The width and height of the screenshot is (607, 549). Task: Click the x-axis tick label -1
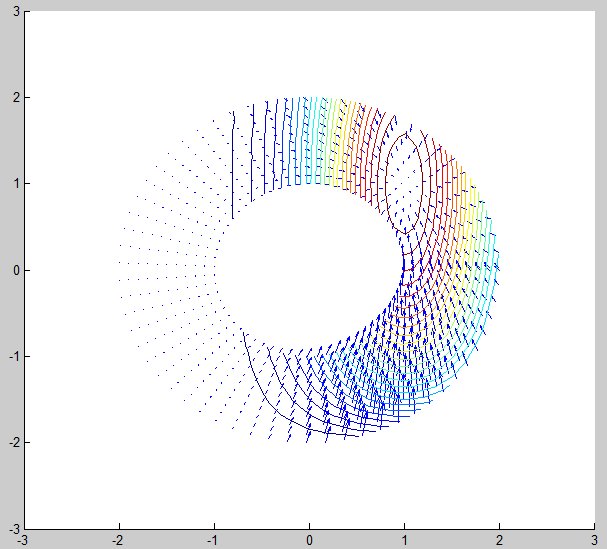click(x=213, y=540)
